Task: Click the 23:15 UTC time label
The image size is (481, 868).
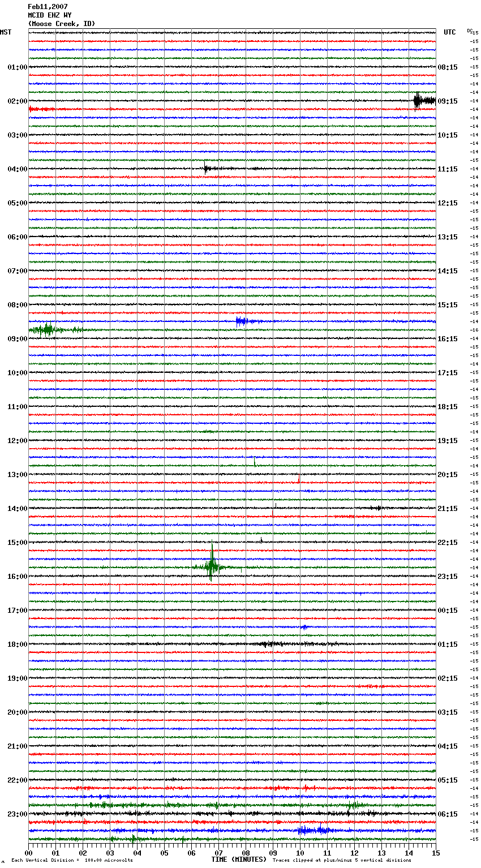Action: pos(448,577)
